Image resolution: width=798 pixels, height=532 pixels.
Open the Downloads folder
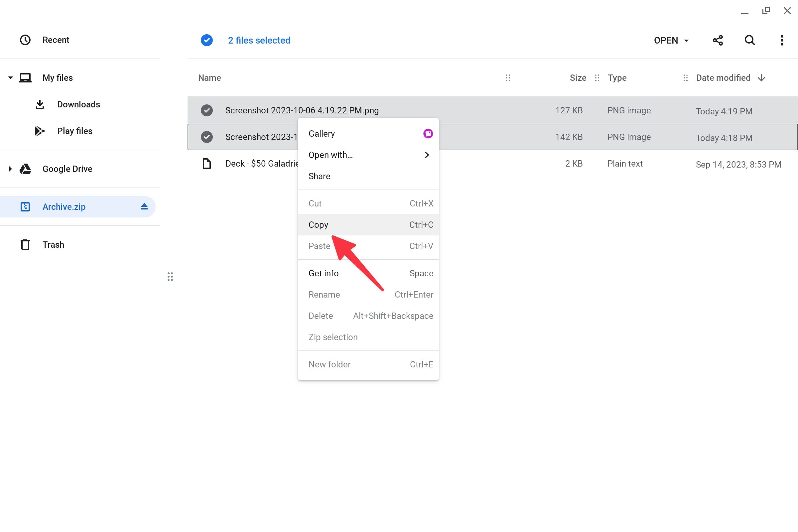point(78,104)
